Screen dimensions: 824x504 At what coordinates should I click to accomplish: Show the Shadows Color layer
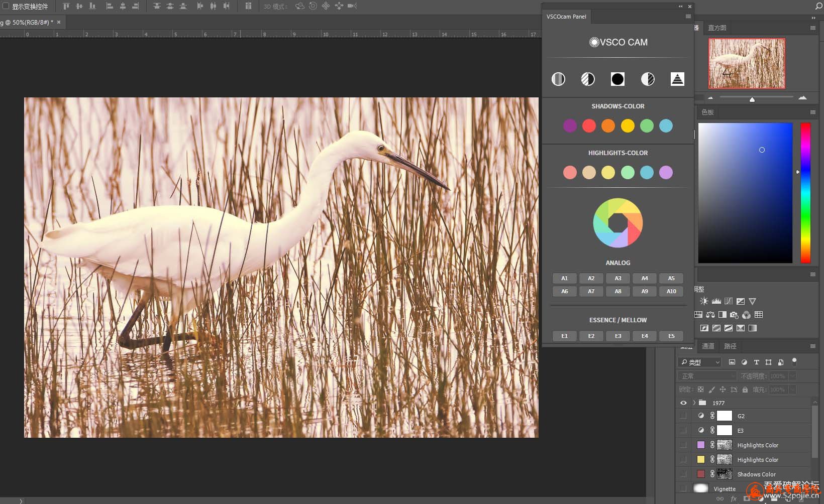pos(683,474)
